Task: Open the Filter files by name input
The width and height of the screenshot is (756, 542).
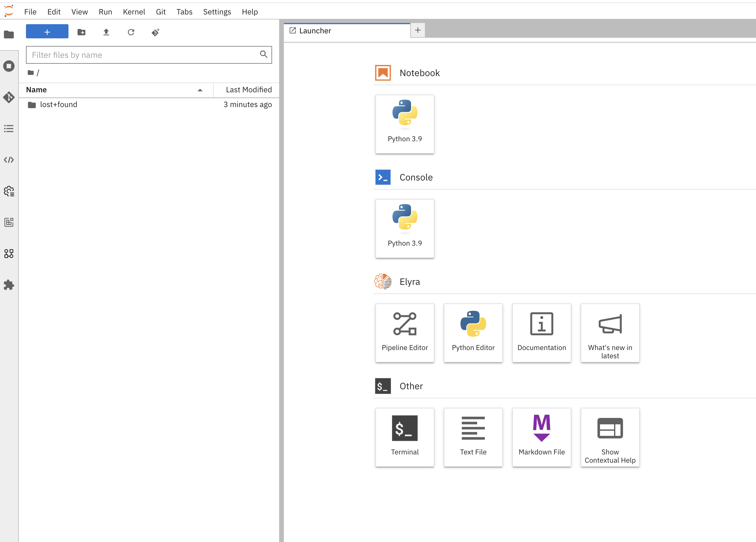Action: point(148,55)
